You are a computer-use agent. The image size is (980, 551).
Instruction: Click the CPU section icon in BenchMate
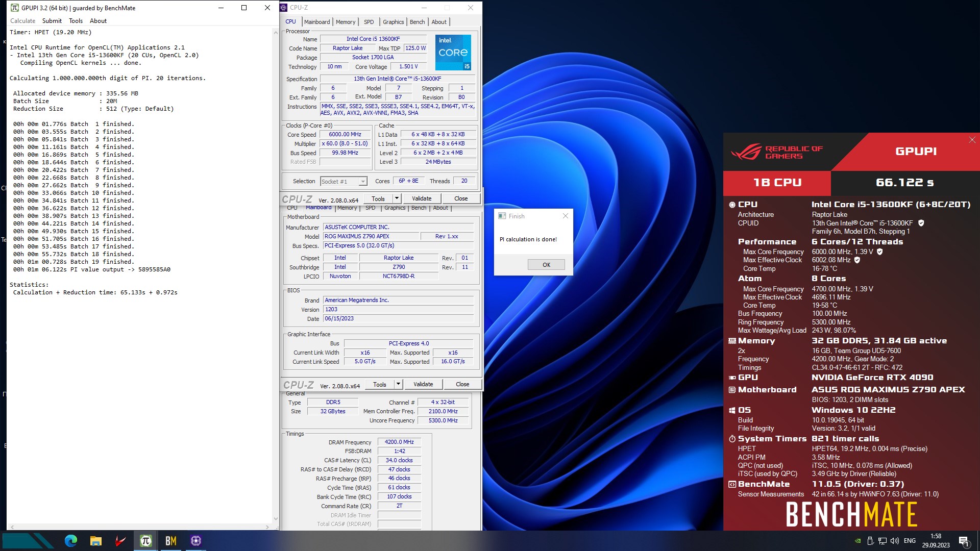(x=732, y=205)
